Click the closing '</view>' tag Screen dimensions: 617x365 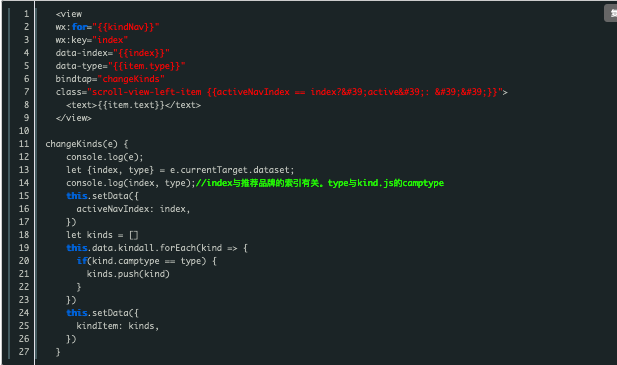tap(74, 118)
